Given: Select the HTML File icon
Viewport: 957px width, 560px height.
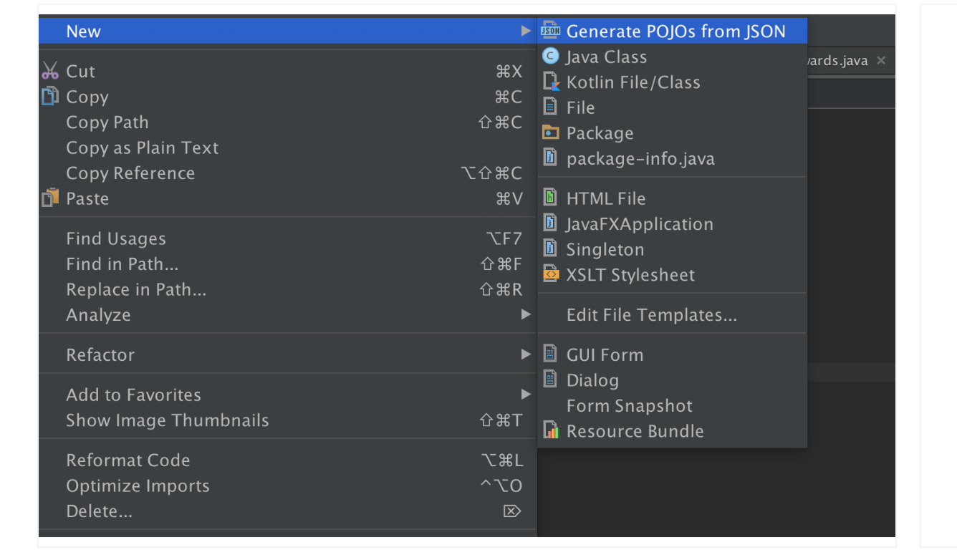Looking at the screenshot, I should 551,198.
